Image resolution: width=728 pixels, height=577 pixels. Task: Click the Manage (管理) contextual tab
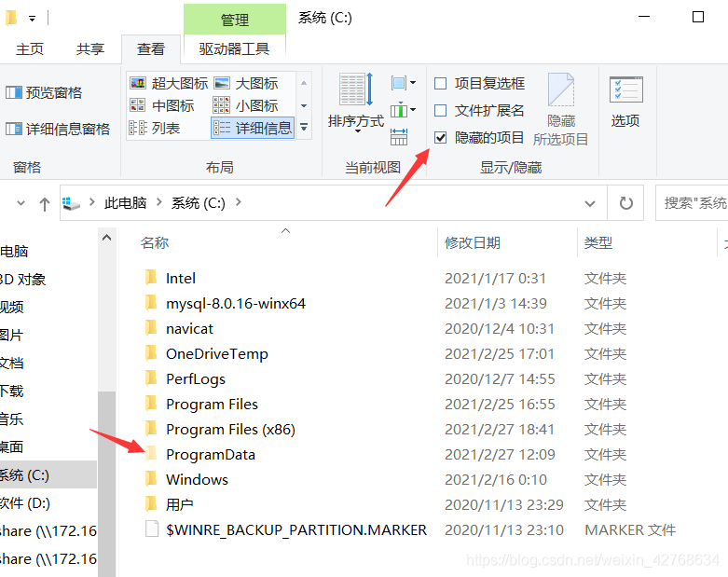(x=235, y=20)
